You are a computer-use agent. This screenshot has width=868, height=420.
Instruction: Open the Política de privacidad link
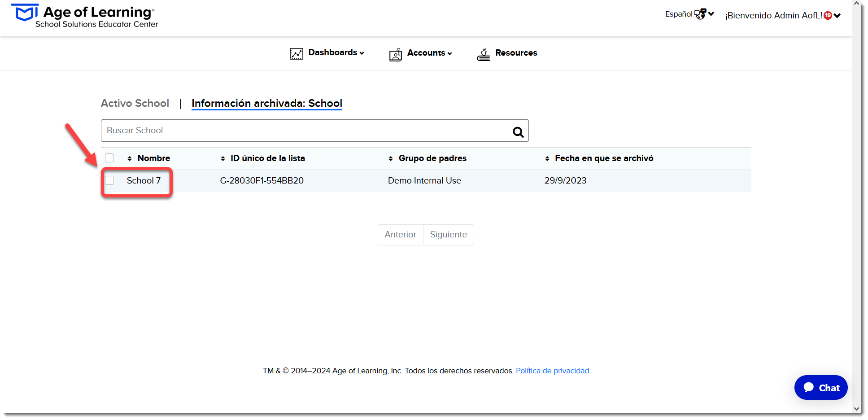(552, 371)
